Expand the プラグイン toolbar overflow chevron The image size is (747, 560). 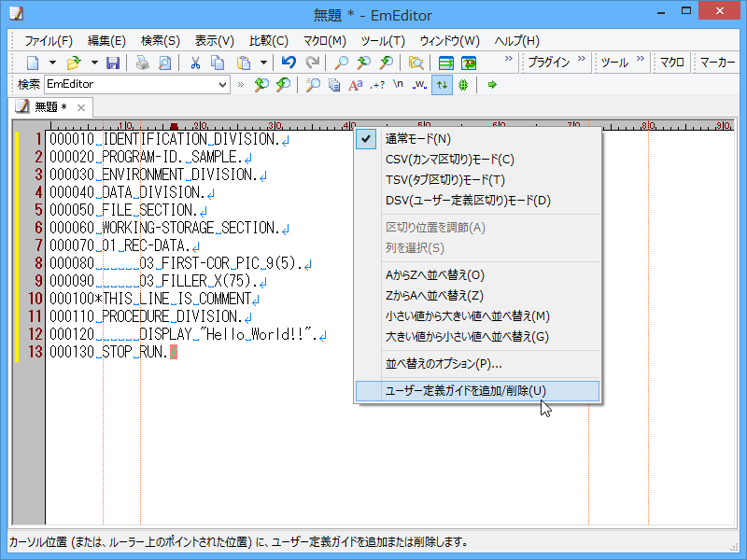[x=581, y=59]
